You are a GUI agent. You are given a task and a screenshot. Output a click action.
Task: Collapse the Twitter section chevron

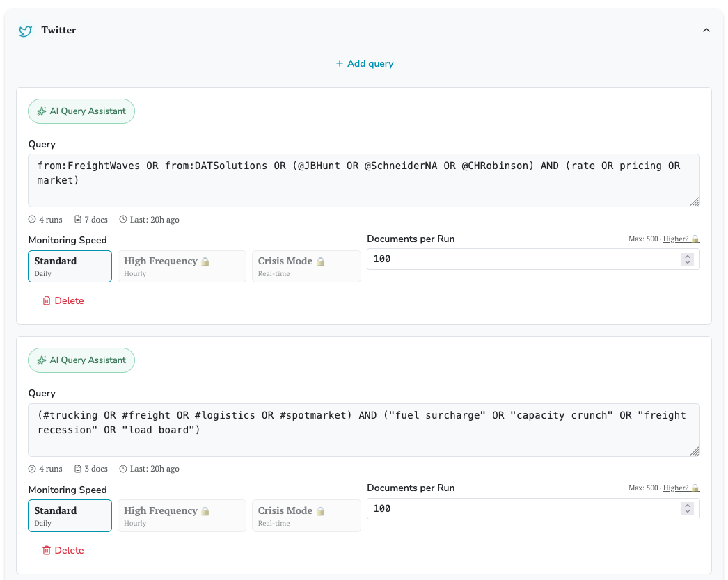(x=706, y=30)
